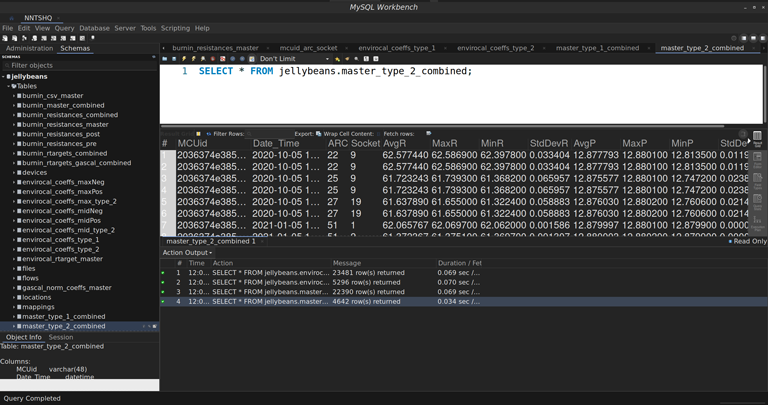Click Result Grid view icon on right
Screen dimensions: 768x405
757,138
